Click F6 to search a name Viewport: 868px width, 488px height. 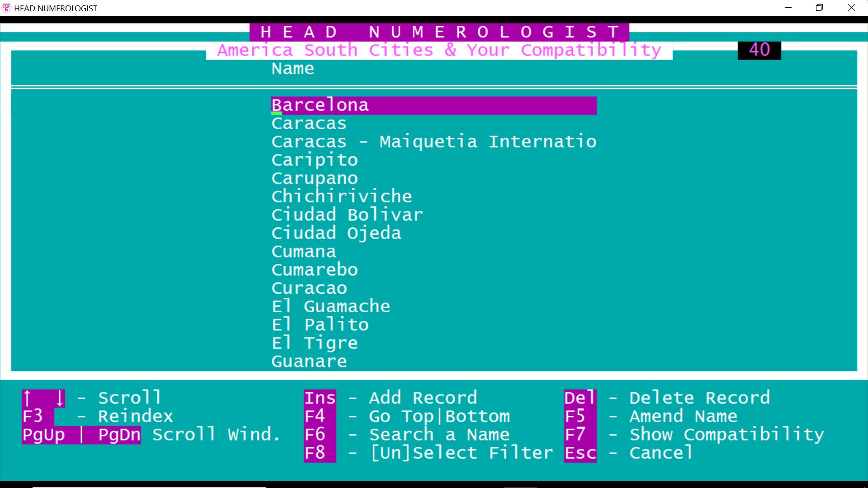320,435
